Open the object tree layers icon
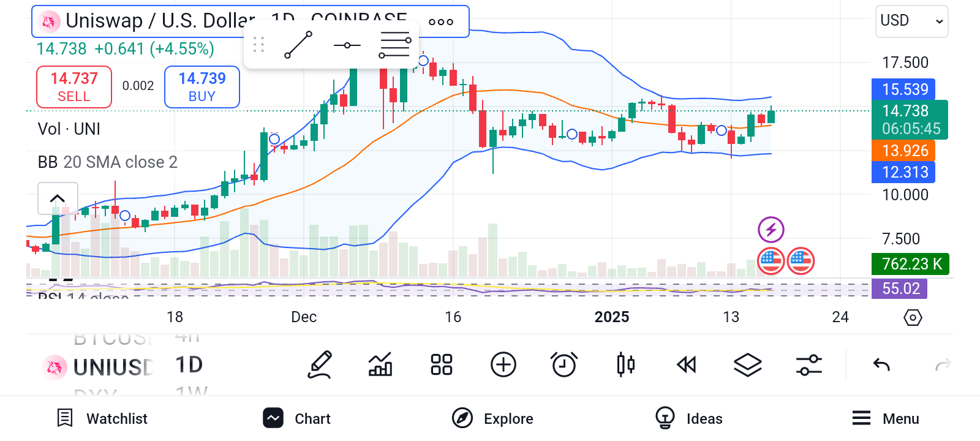 (748, 365)
